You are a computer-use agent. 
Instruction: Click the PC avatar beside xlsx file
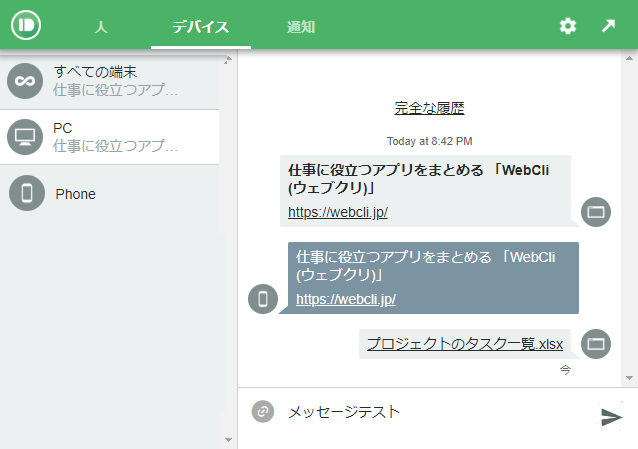point(596,344)
